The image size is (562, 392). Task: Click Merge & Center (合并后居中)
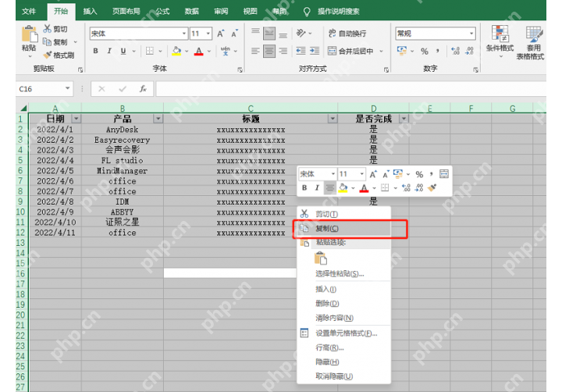tap(350, 51)
